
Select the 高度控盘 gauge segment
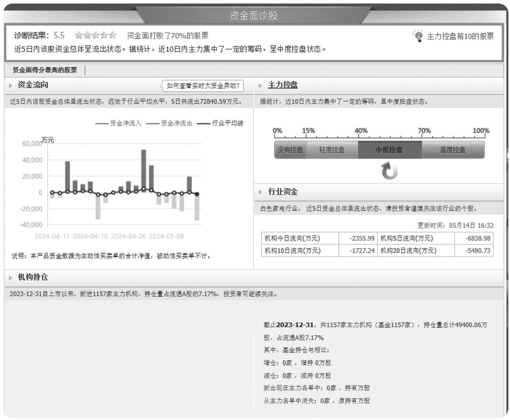453,150
